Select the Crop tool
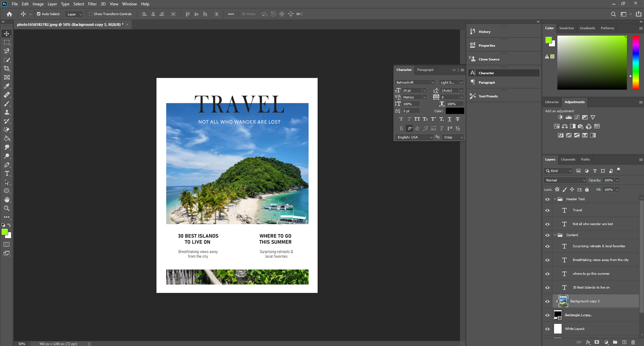This screenshot has height=346, width=644. (x=7, y=69)
